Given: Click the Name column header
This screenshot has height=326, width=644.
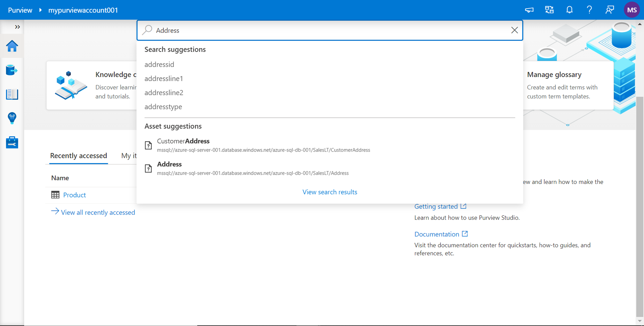Looking at the screenshot, I should point(60,178).
